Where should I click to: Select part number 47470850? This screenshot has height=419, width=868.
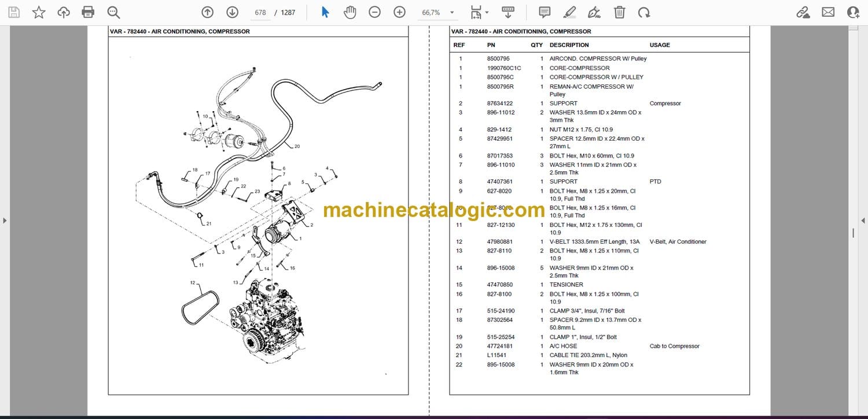point(500,285)
